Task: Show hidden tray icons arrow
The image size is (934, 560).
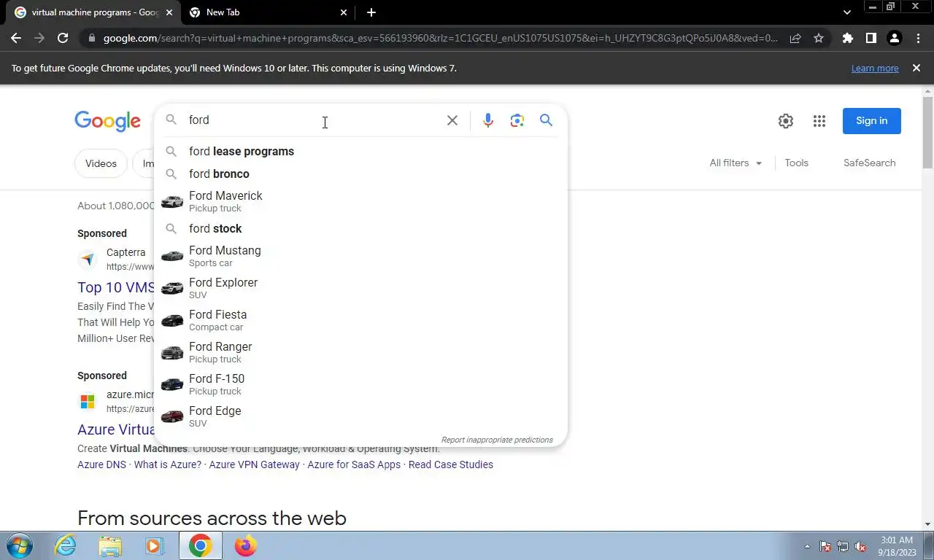Action: [807, 546]
